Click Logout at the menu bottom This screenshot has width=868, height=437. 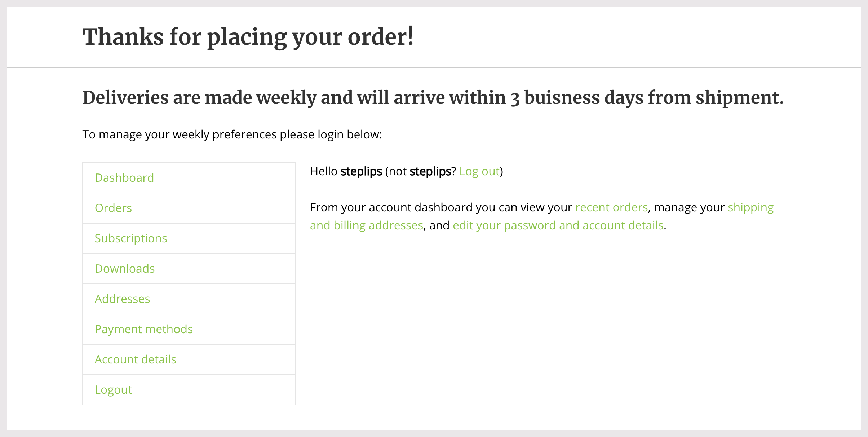tap(113, 390)
